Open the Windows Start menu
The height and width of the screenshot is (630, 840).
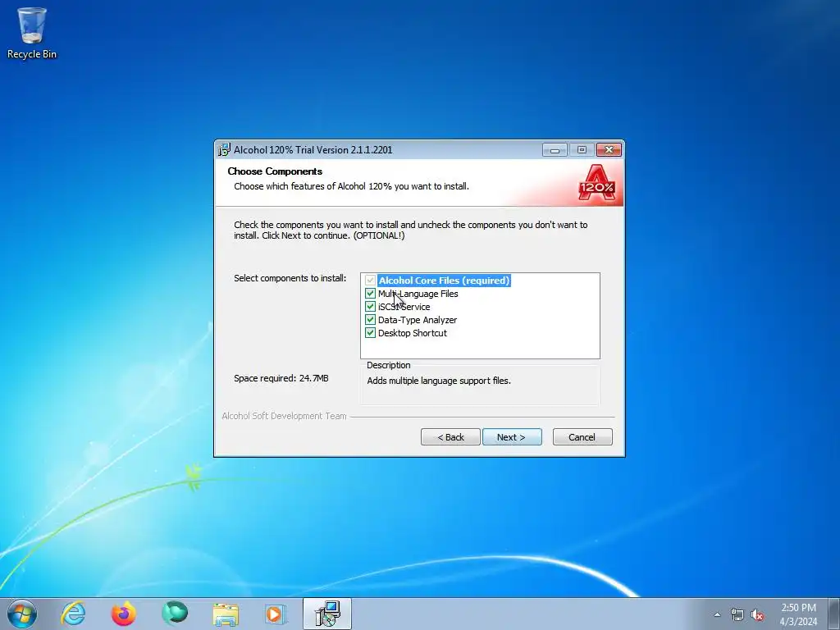[x=22, y=614]
